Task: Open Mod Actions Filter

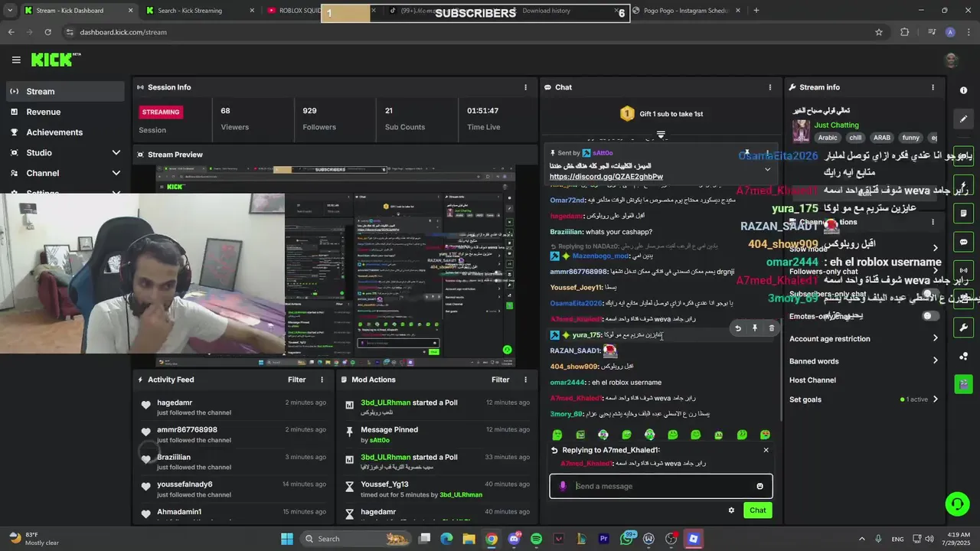Action: (500, 380)
